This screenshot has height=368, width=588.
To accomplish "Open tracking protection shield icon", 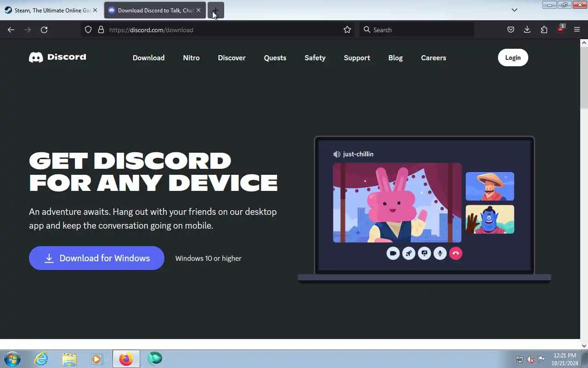I will [88, 30].
